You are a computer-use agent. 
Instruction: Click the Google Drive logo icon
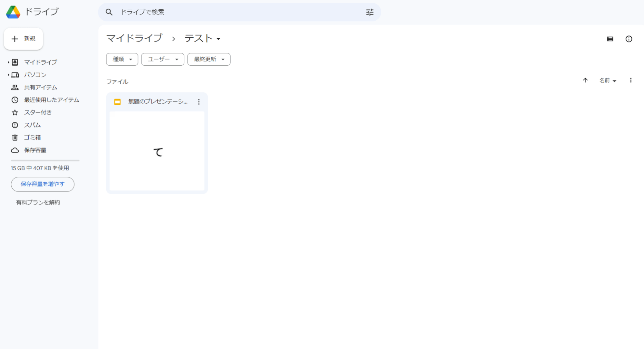click(x=13, y=12)
